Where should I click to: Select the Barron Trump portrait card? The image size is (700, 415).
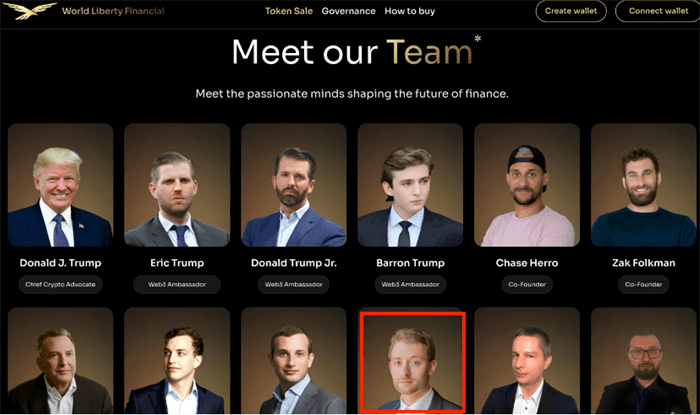[x=410, y=185]
